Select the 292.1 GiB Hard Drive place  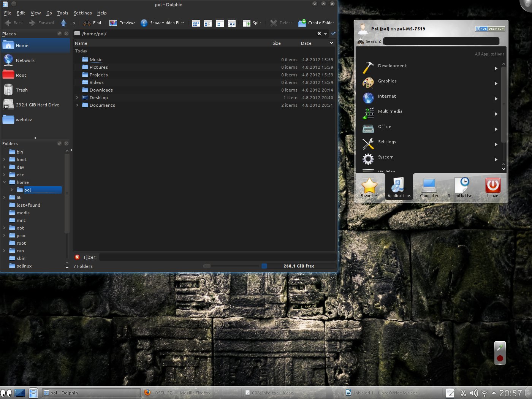click(37, 105)
